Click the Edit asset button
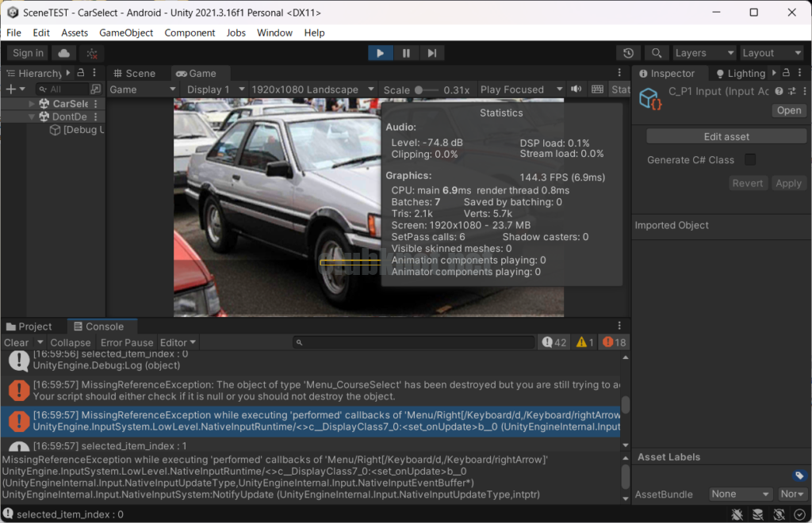 pyautogui.click(x=726, y=136)
